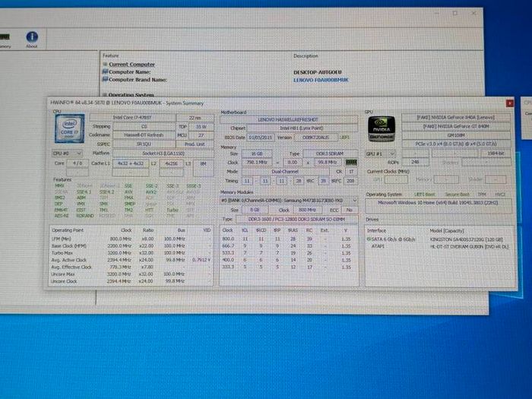532x399 pixels.
Task: Select the PCIe v3.0 x4 bus field
Action: click(456, 144)
